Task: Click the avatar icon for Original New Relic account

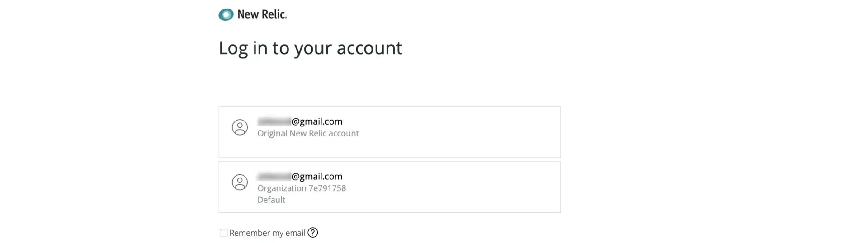Action: (240, 127)
